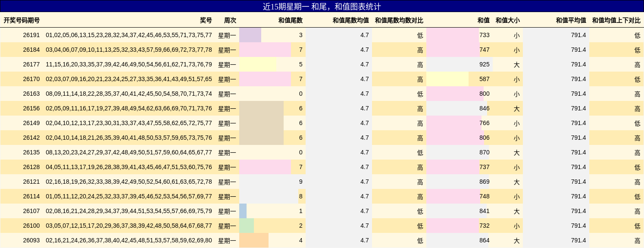Click the 周次 column header

click(x=230, y=20)
